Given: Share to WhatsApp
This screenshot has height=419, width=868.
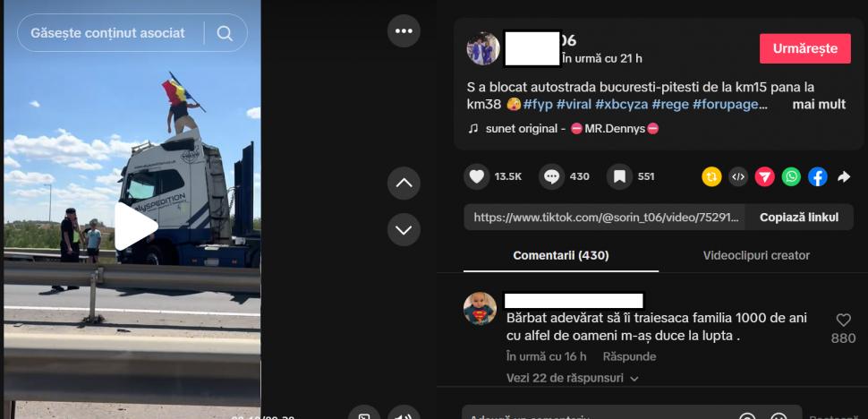Looking at the screenshot, I should coord(791,176).
